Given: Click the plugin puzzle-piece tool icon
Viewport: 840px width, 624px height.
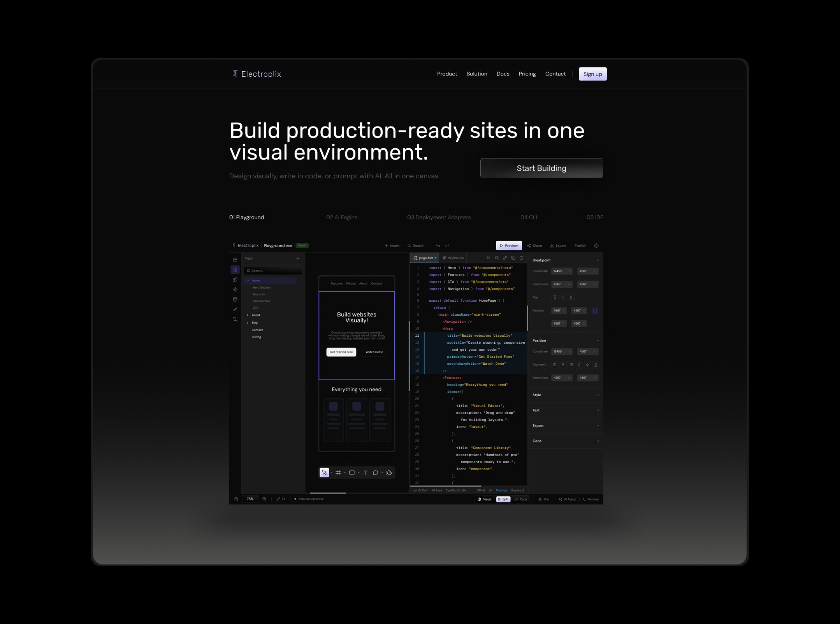Looking at the screenshot, I should 389,473.
